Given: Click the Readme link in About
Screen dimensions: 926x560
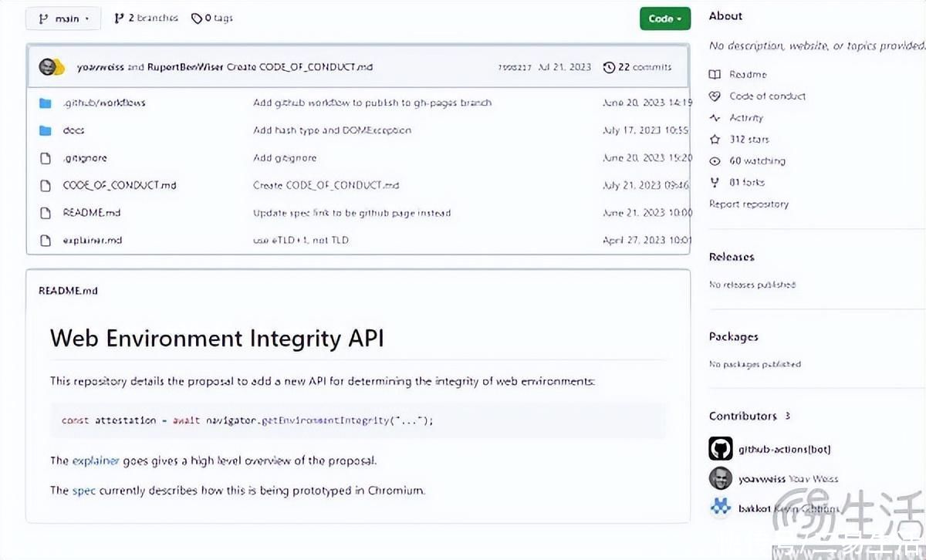Looking at the screenshot, I should point(748,75).
